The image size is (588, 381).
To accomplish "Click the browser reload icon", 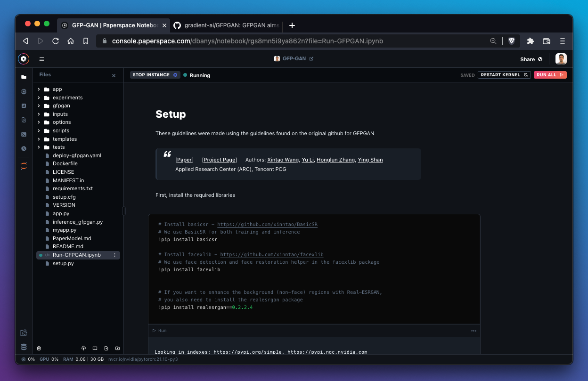I will point(56,41).
